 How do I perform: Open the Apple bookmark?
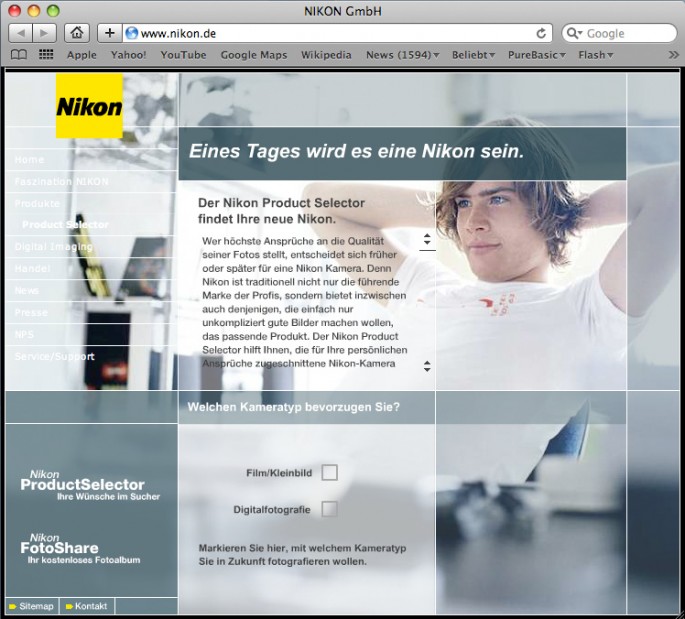[82, 55]
